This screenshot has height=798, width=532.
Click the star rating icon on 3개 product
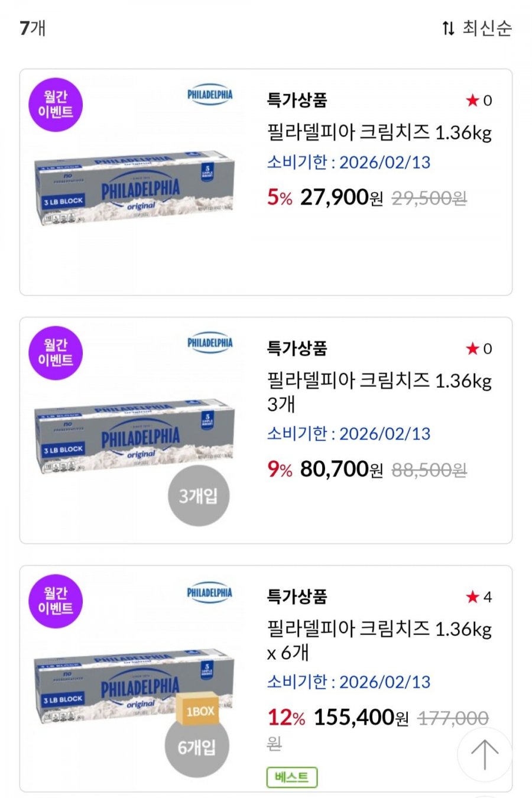pyautogui.click(x=472, y=349)
